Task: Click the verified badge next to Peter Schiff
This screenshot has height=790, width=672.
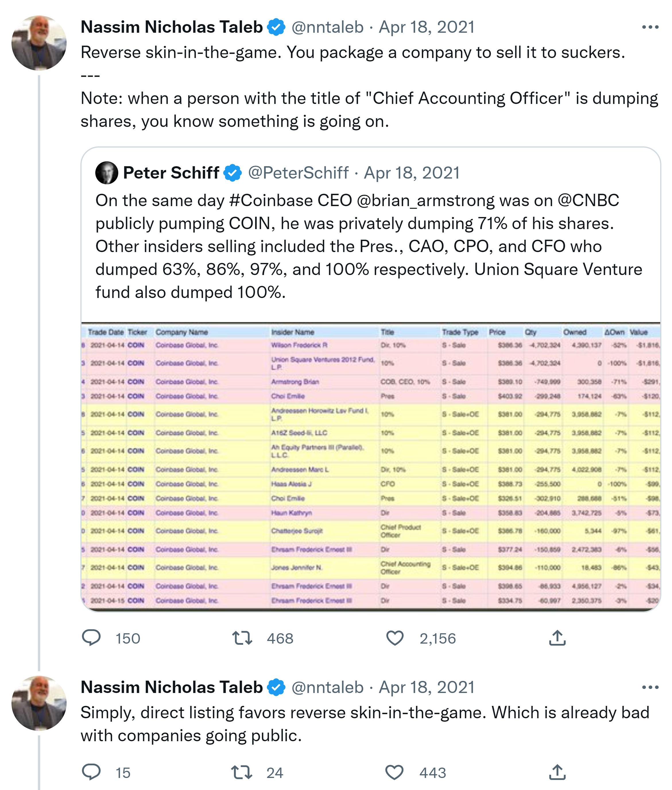Action: click(233, 173)
